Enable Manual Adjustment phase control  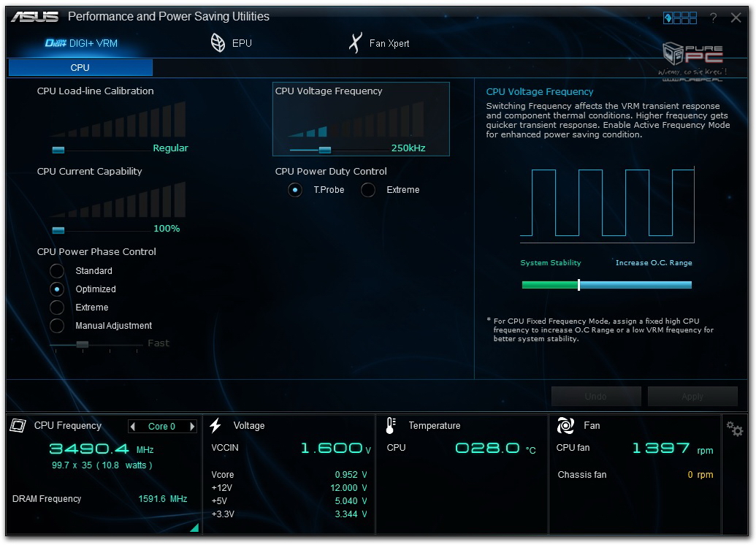57,326
